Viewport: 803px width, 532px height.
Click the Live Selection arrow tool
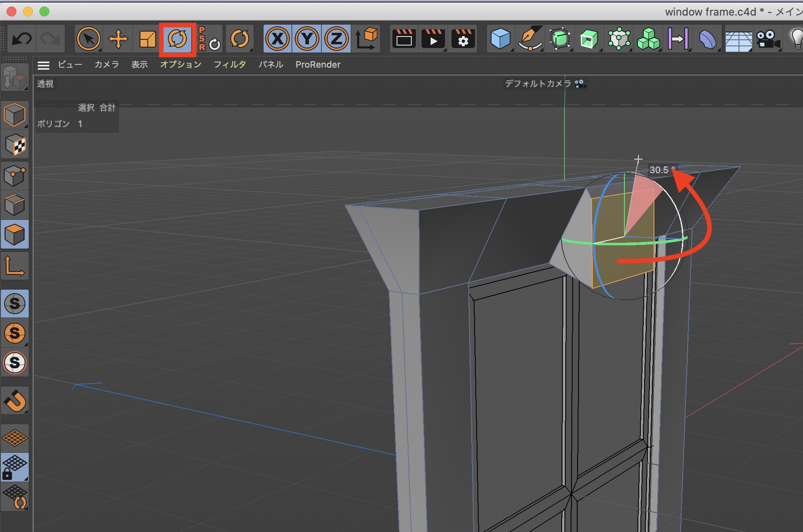89,39
